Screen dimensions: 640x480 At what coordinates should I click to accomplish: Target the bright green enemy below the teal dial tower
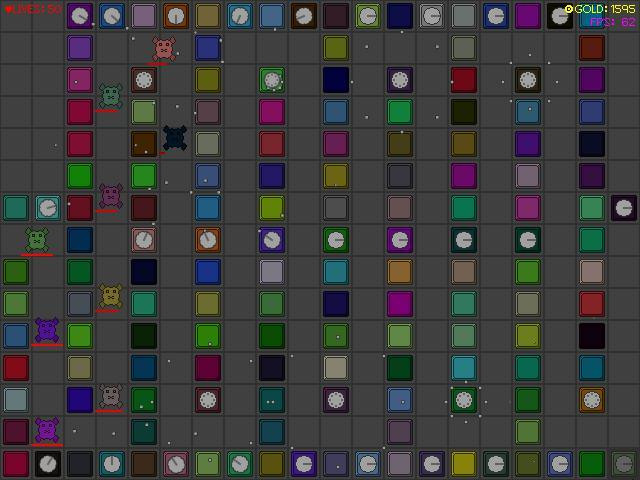click(37, 240)
